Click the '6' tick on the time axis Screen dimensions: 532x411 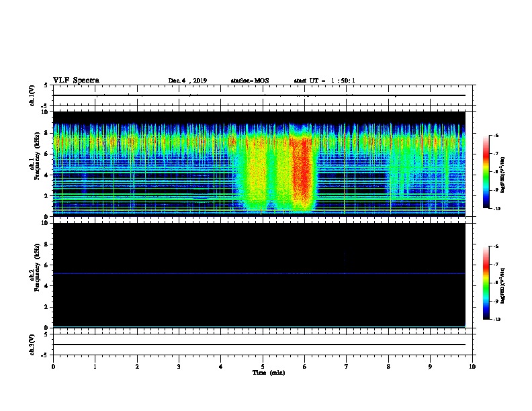point(305,367)
